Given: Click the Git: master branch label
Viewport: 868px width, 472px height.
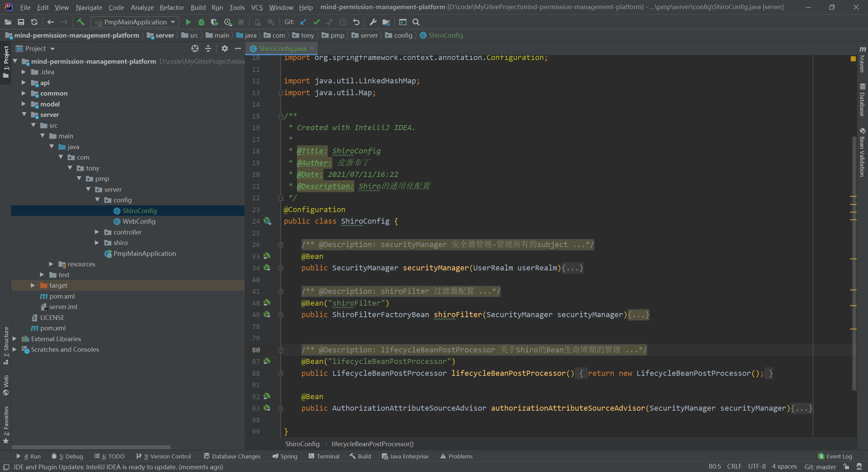Looking at the screenshot, I should 820,467.
